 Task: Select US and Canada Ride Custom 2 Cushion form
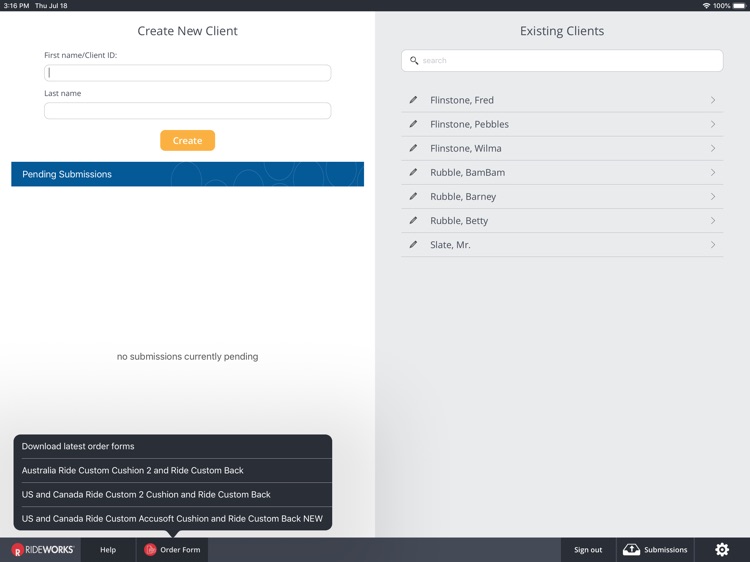click(x=173, y=494)
